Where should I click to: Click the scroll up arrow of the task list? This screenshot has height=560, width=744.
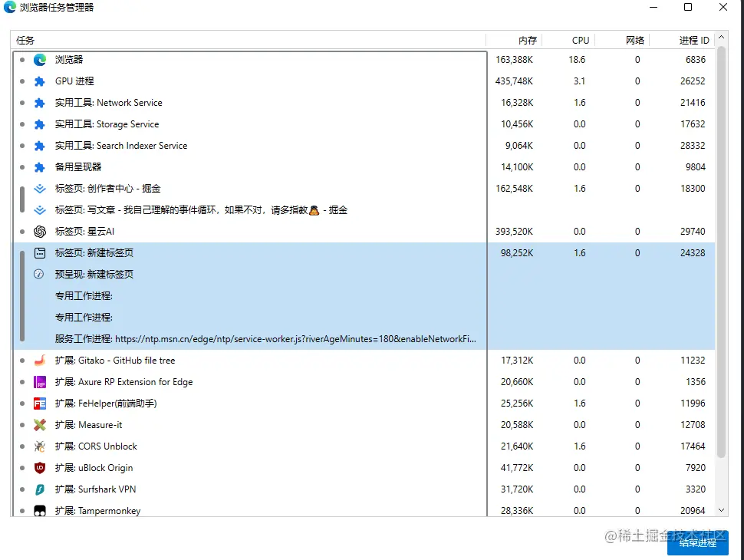point(721,37)
